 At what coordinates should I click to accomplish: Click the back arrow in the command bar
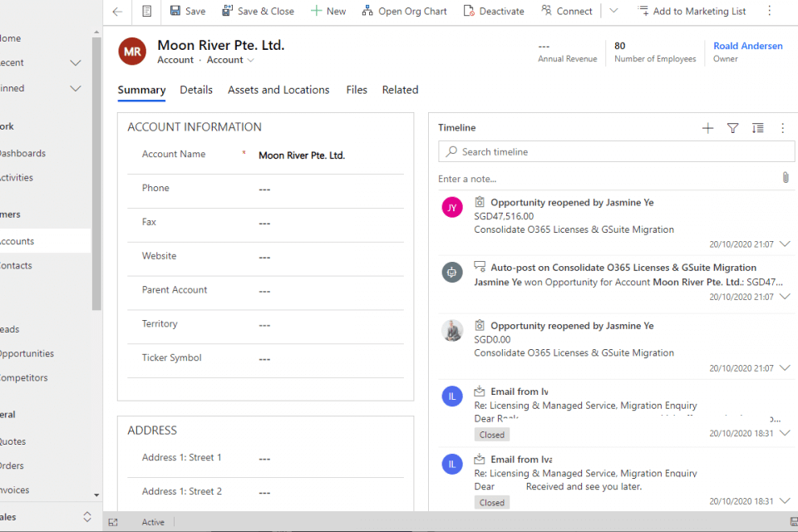pyautogui.click(x=117, y=12)
